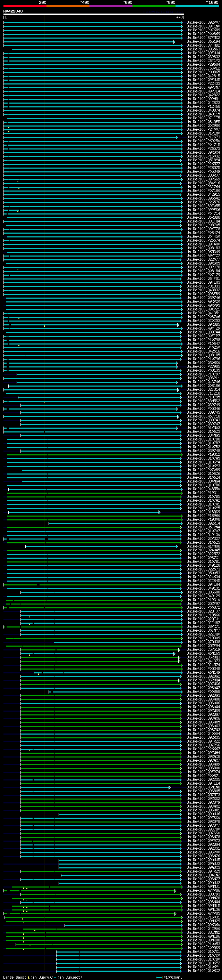Select hit label UniRef100_P19308
Screen dimensions: 222x980
[203, 519]
